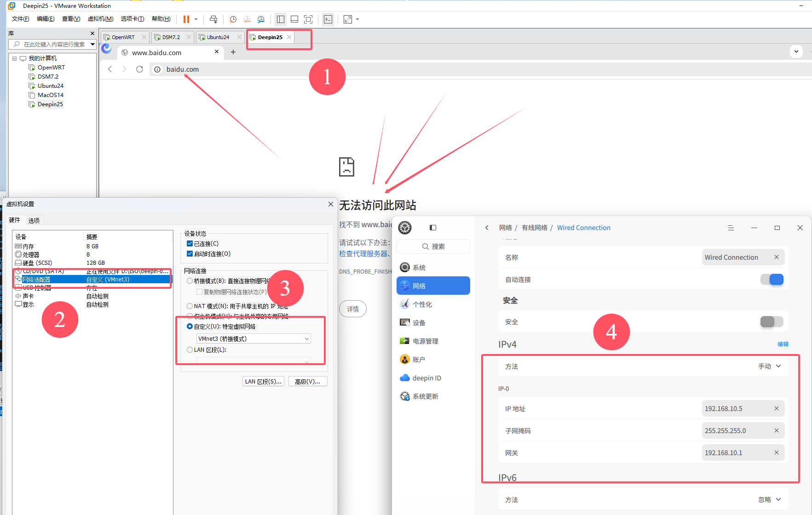This screenshot has height=515, width=812.
Task: Open the 虚拟机(M) menu
Action: (x=100, y=19)
